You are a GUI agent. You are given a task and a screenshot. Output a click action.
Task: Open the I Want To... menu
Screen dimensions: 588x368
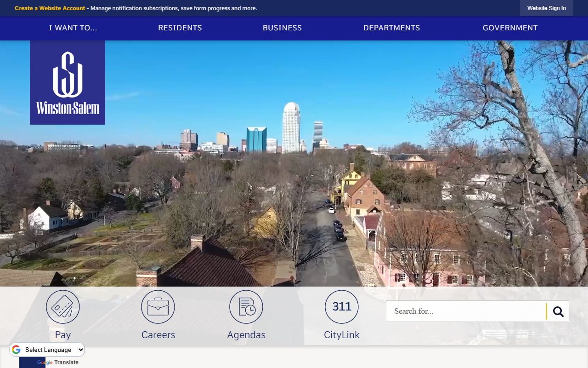click(73, 28)
